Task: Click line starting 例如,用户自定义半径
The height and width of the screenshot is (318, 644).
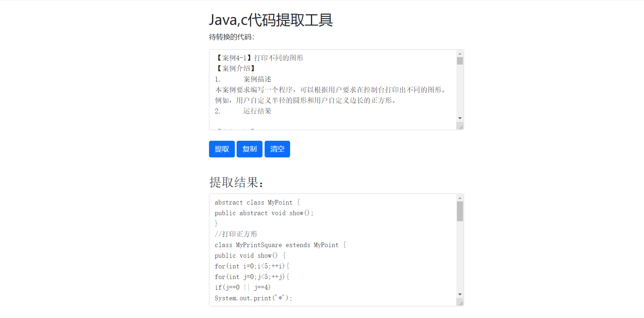Action: click(305, 100)
